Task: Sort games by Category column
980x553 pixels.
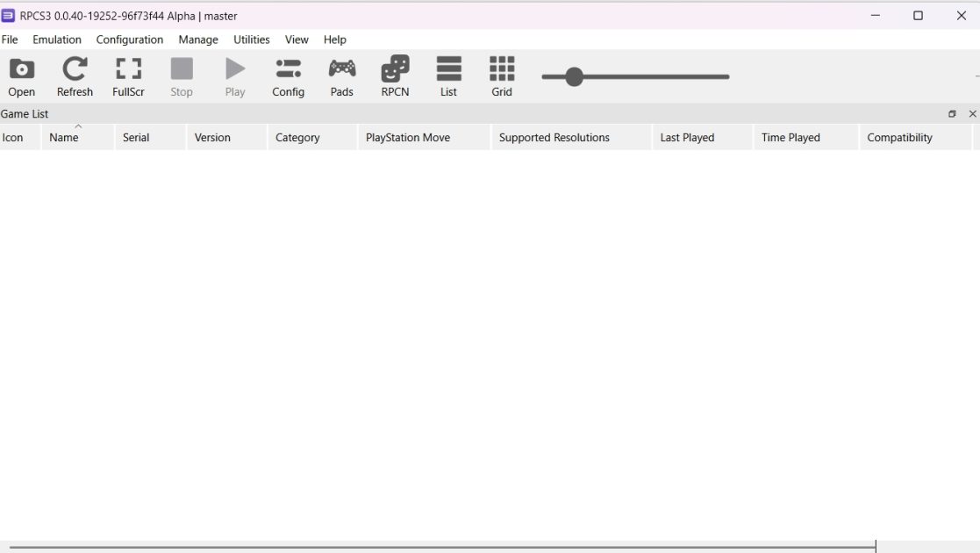Action: click(x=312, y=138)
